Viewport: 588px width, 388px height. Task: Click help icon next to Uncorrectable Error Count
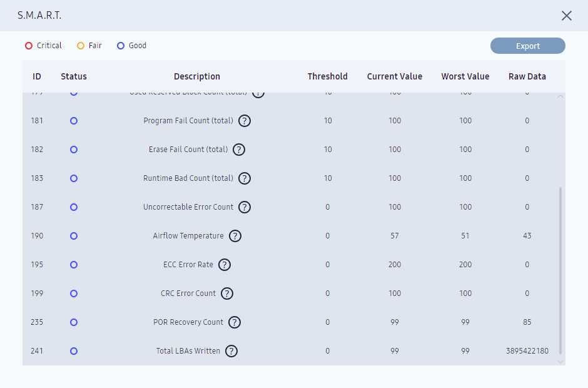point(245,207)
